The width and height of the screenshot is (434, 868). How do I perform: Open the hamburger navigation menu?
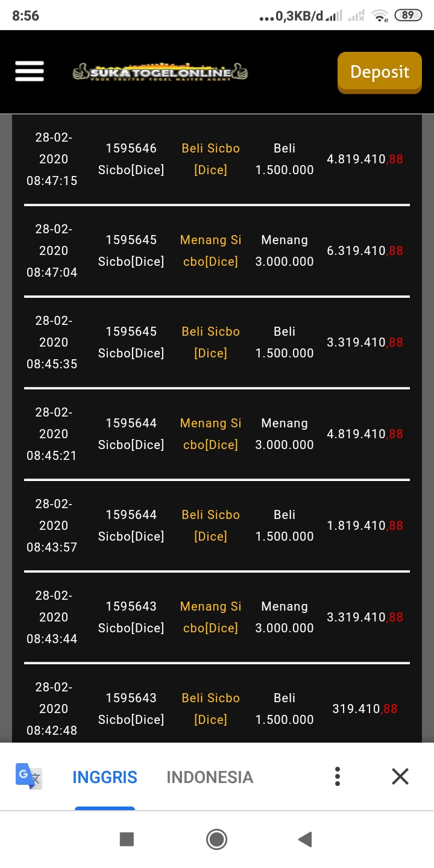[30, 71]
